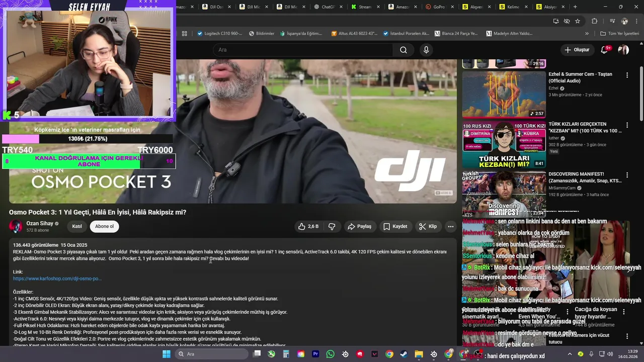The height and width of the screenshot is (362, 644).
Task: Open Steam from the taskbar
Action: [x=404, y=354]
